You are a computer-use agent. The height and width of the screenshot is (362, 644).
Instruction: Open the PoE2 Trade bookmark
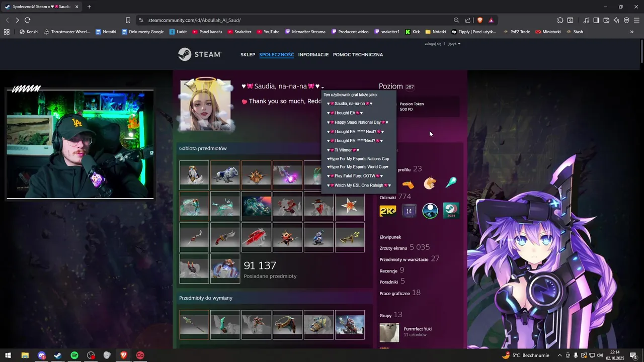(x=516, y=32)
